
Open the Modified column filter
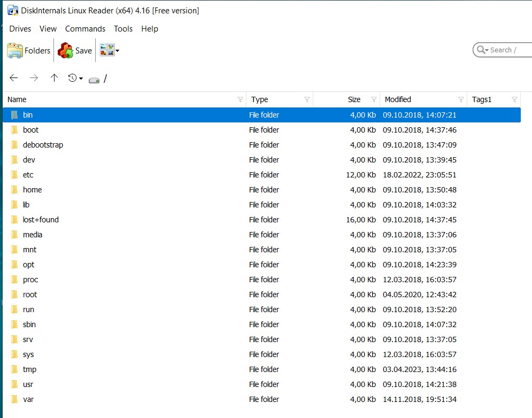461,99
